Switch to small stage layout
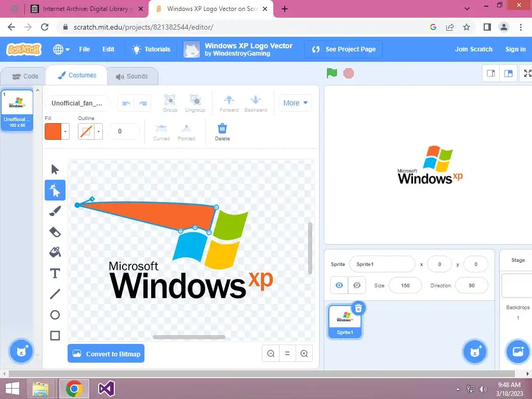Image resolution: width=532 pixels, height=399 pixels. click(x=491, y=73)
